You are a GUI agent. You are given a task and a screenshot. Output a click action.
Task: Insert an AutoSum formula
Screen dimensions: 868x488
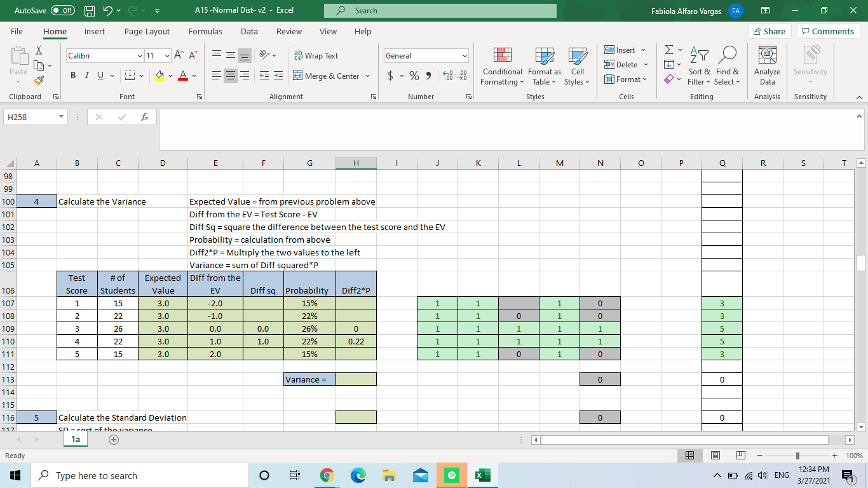(x=669, y=50)
